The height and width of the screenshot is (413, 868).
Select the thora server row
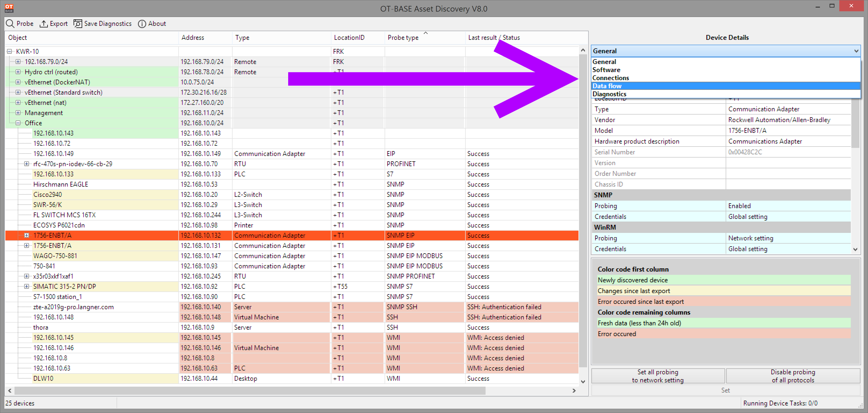point(292,327)
